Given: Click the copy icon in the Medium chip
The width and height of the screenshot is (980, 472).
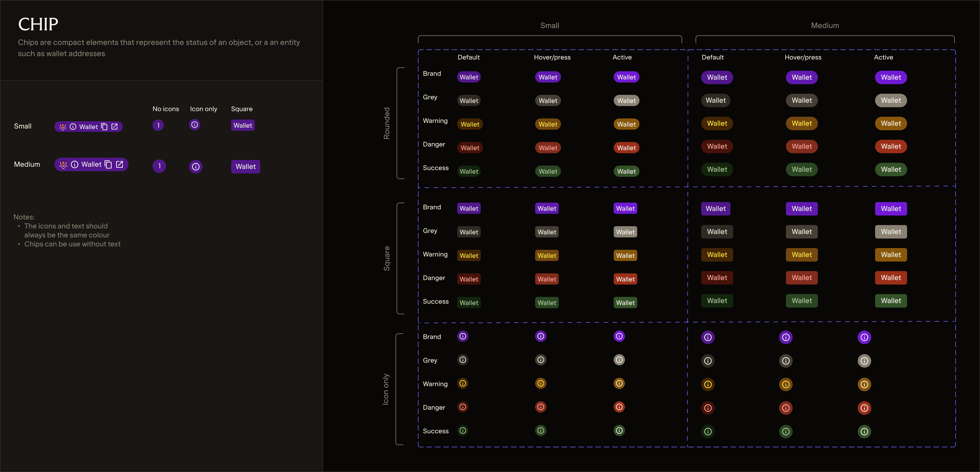Looking at the screenshot, I should [109, 164].
